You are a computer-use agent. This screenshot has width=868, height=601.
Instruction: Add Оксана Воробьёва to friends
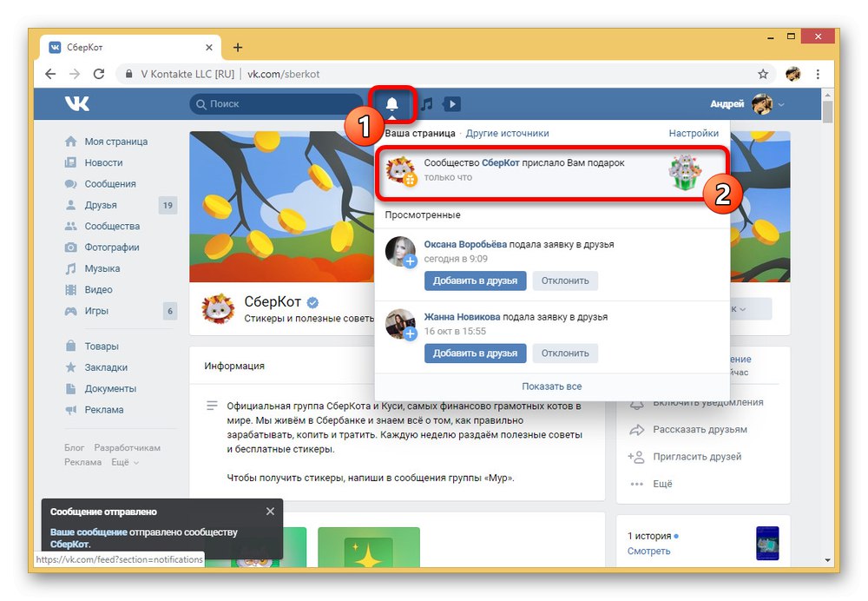tap(475, 281)
